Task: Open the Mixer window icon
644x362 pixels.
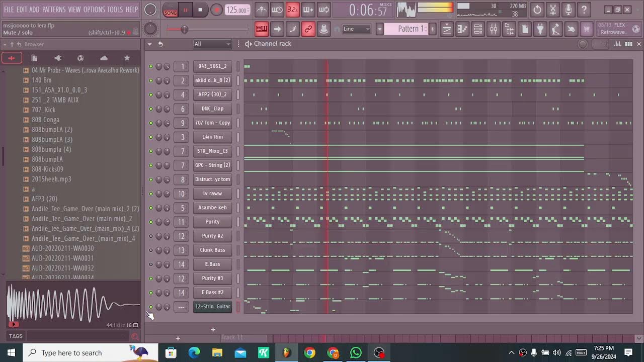Action: tap(494, 29)
